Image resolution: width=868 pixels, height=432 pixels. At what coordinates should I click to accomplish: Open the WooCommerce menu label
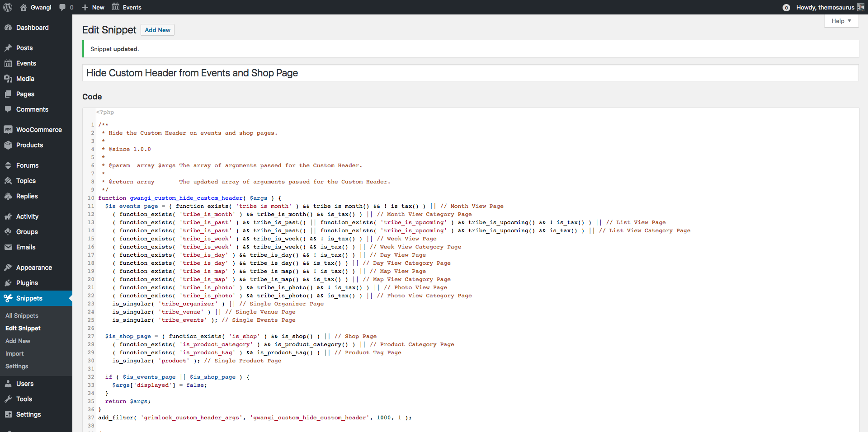(39, 130)
